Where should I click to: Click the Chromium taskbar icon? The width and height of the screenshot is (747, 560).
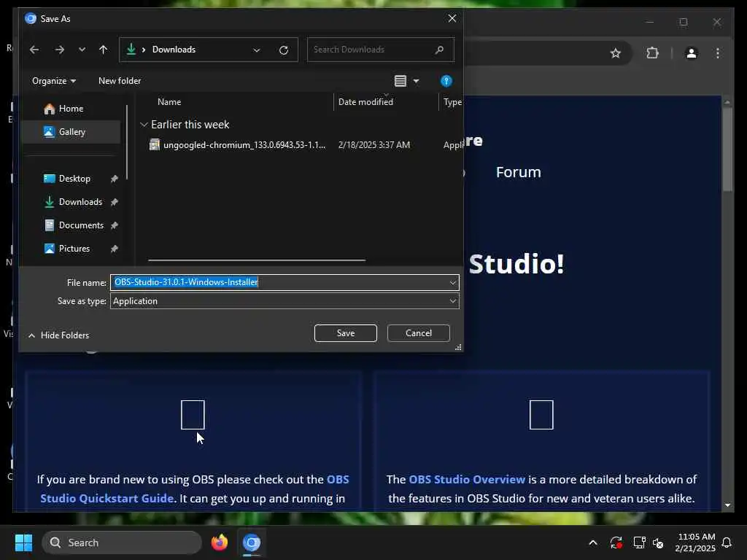click(252, 542)
